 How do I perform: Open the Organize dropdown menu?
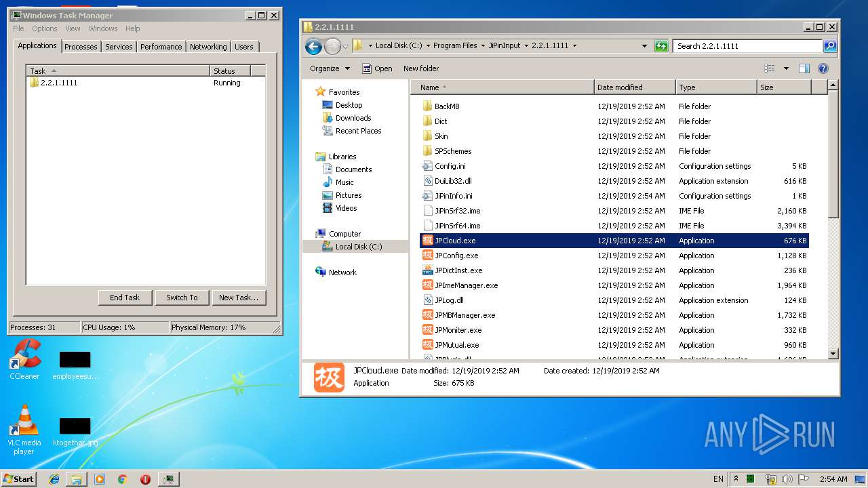[330, 68]
